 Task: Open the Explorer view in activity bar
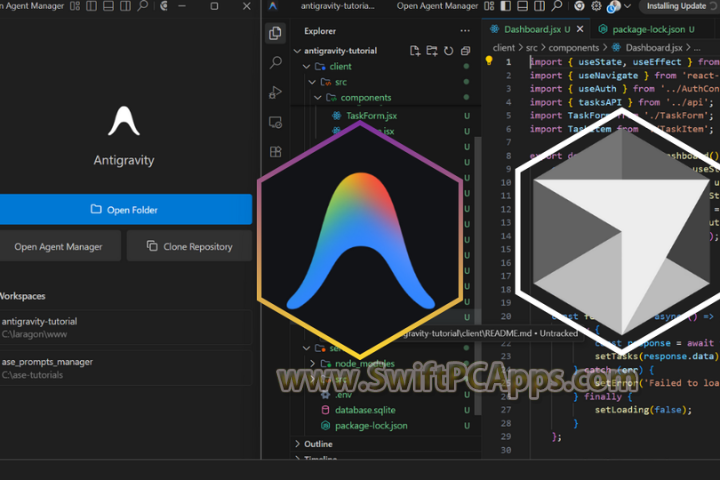275,33
